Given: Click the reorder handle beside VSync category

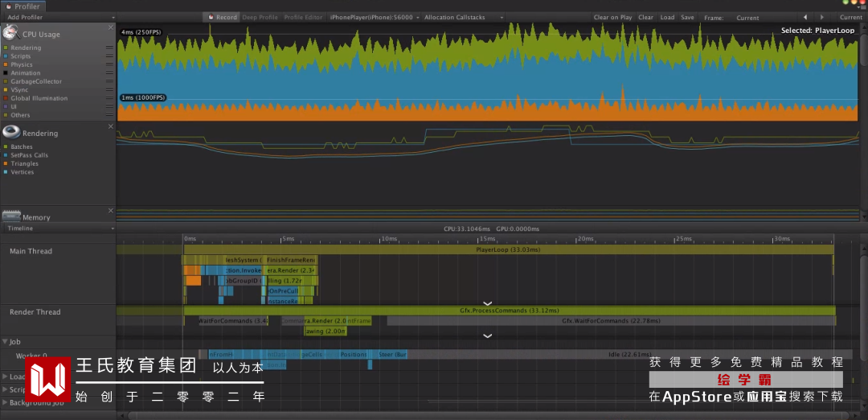Looking at the screenshot, I should pos(109,90).
